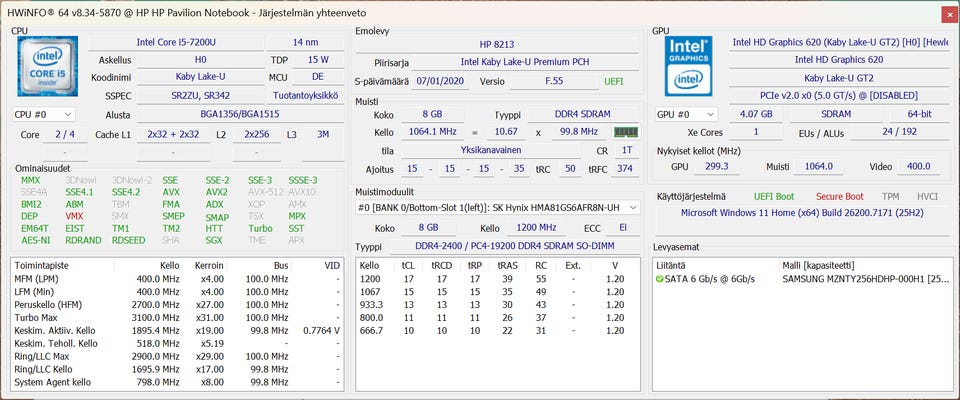This screenshot has height=400, width=960.
Task: Click the Secure Boot status label
Action: tap(840, 197)
